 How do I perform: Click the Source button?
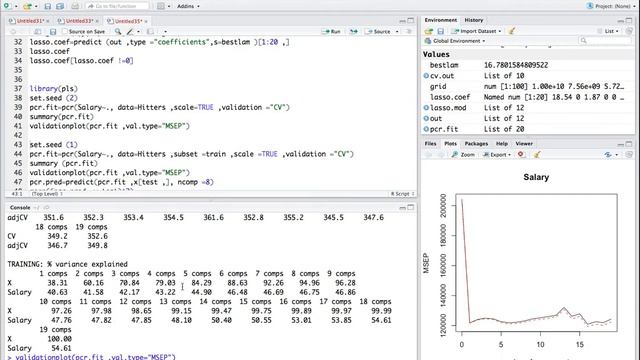point(378,31)
